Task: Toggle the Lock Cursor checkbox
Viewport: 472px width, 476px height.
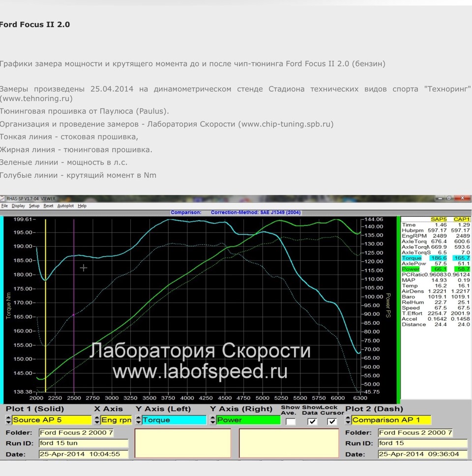Action: click(332, 421)
